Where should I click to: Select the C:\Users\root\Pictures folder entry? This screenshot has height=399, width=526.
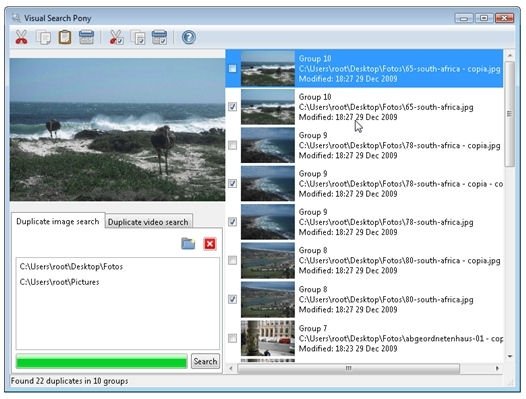point(59,282)
